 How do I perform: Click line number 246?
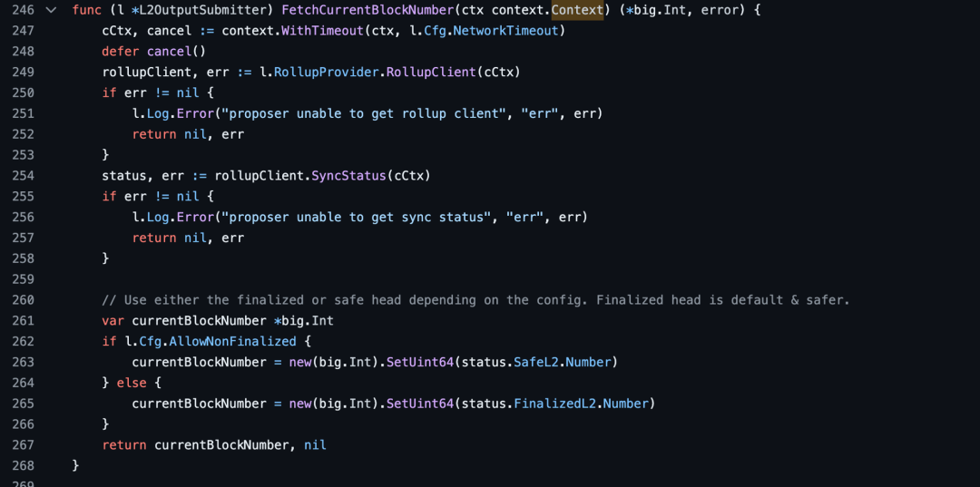23,10
